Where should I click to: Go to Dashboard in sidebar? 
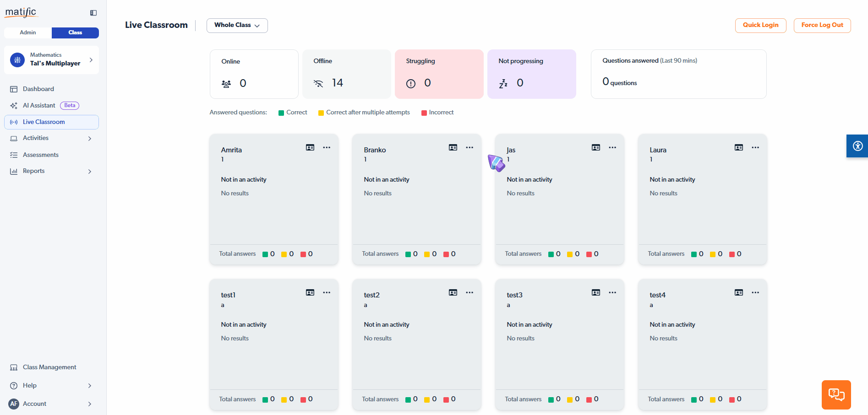point(38,89)
